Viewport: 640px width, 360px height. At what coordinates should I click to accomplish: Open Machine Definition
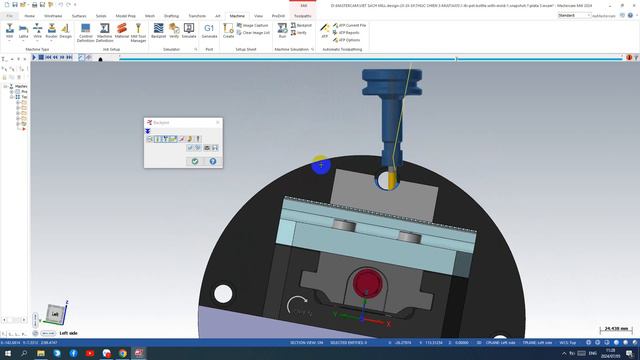tap(104, 33)
